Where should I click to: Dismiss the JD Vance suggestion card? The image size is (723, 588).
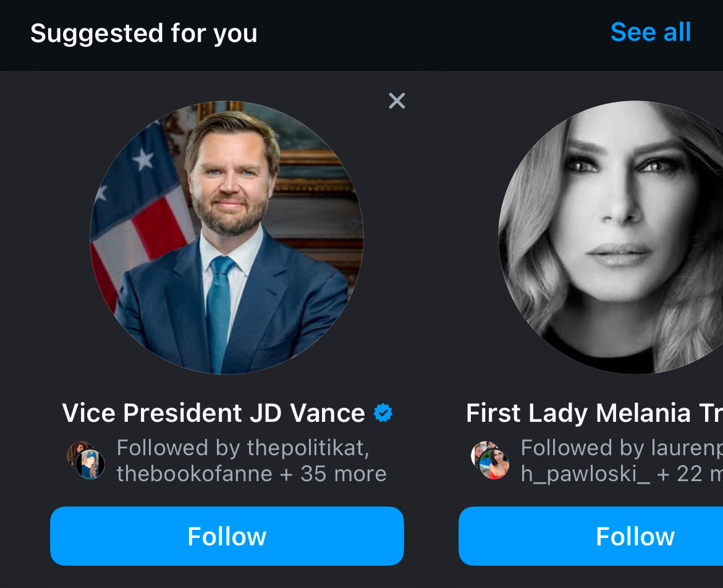pos(397,101)
